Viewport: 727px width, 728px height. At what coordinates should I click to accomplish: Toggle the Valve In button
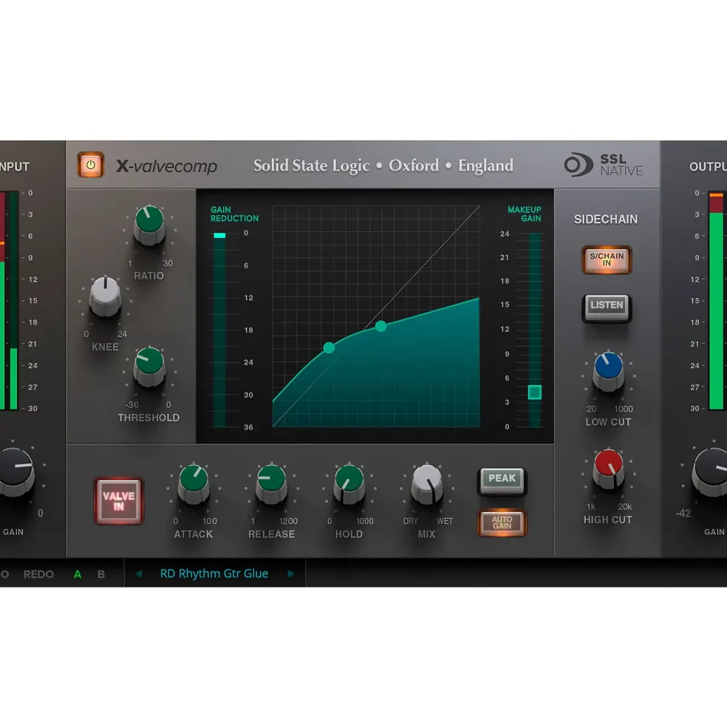click(x=119, y=501)
